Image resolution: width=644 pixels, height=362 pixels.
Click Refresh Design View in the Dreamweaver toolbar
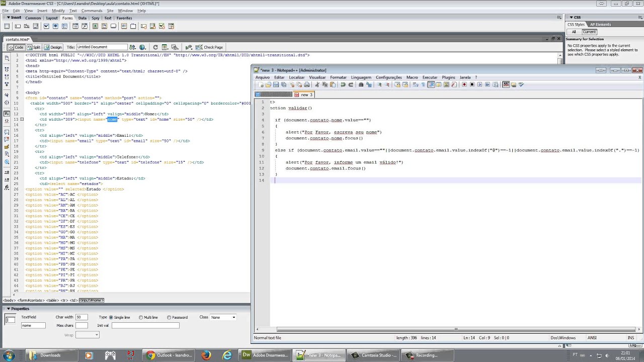[x=155, y=47]
